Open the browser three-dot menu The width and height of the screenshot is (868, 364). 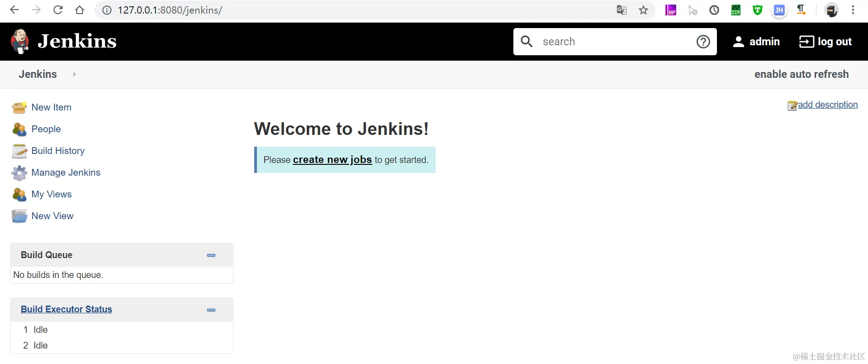tap(853, 10)
